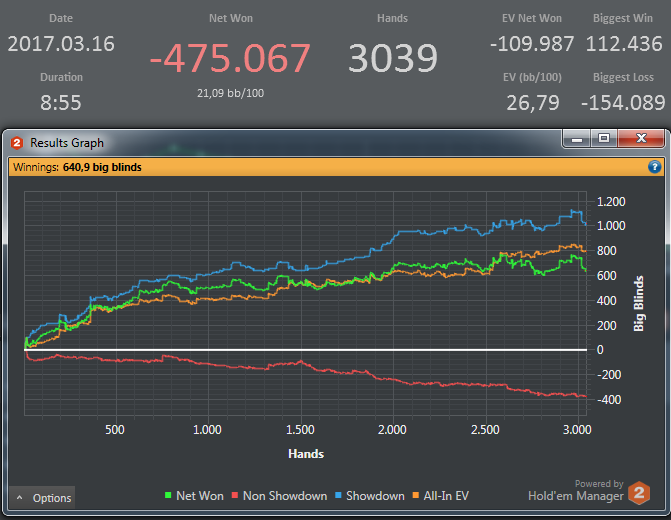Click the 500 hands axis tick label
Image resolution: width=671 pixels, height=520 pixels.
tap(115, 429)
